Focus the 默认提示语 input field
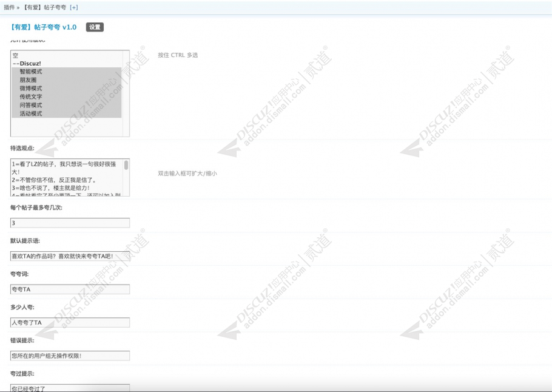The height and width of the screenshot is (392, 552). click(x=70, y=256)
